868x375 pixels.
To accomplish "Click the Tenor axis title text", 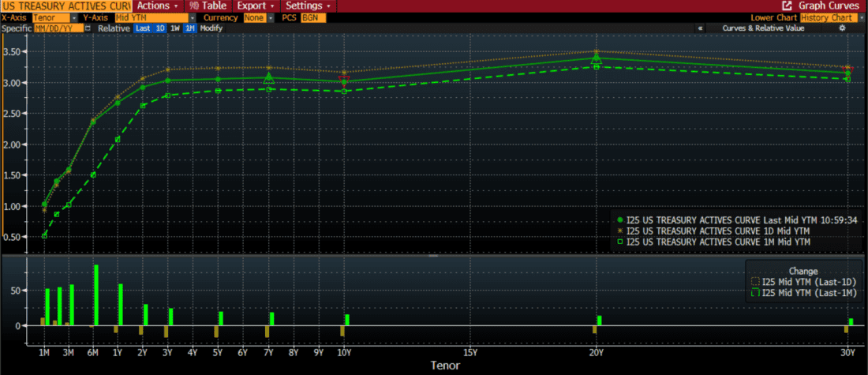I will click(445, 366).
